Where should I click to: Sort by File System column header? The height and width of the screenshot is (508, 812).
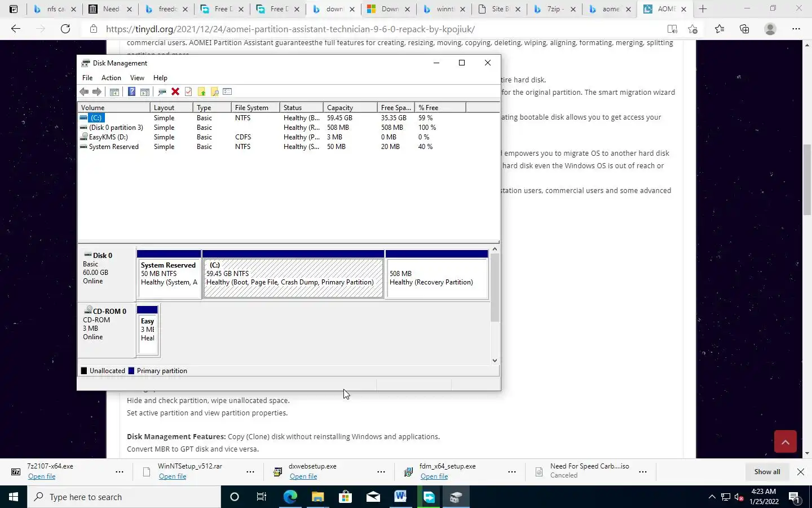255,107
